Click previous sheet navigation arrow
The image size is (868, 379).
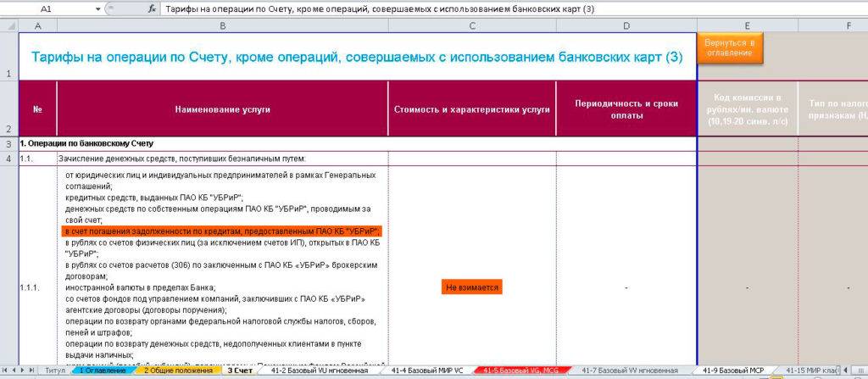[14, 371]
